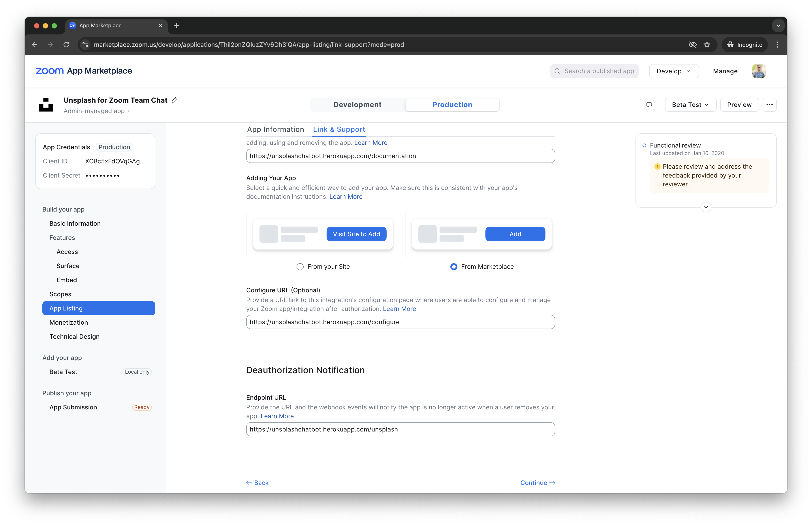This screenshot has width=812, height=526.
Task: Click the Preview button
Action: [x=739, y=105]
